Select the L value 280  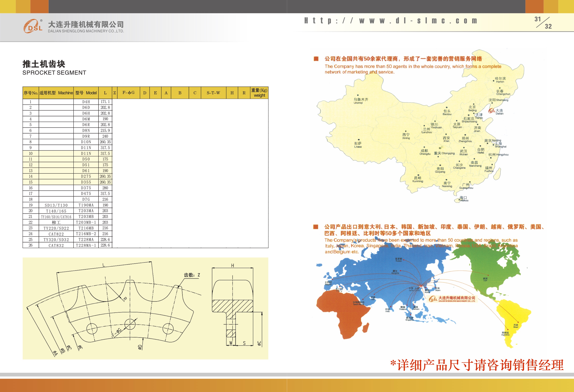[105, 188]
